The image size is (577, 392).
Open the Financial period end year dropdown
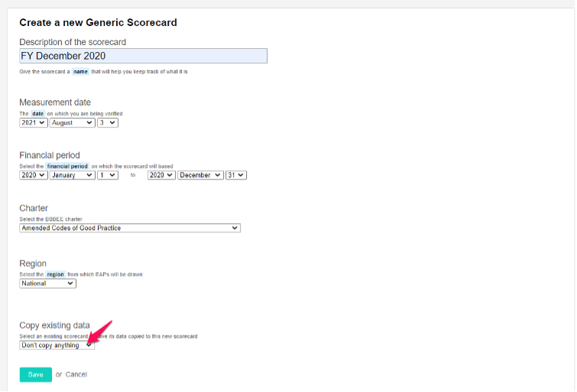tap(161, 175)
